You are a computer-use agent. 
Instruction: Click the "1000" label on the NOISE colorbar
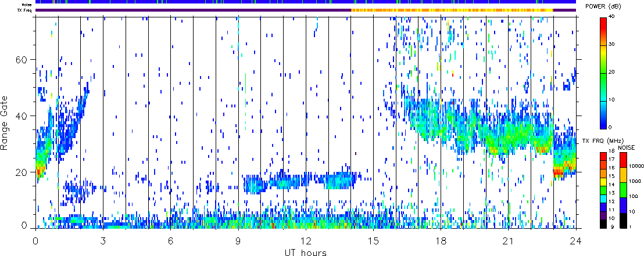[x=635, y=181]
